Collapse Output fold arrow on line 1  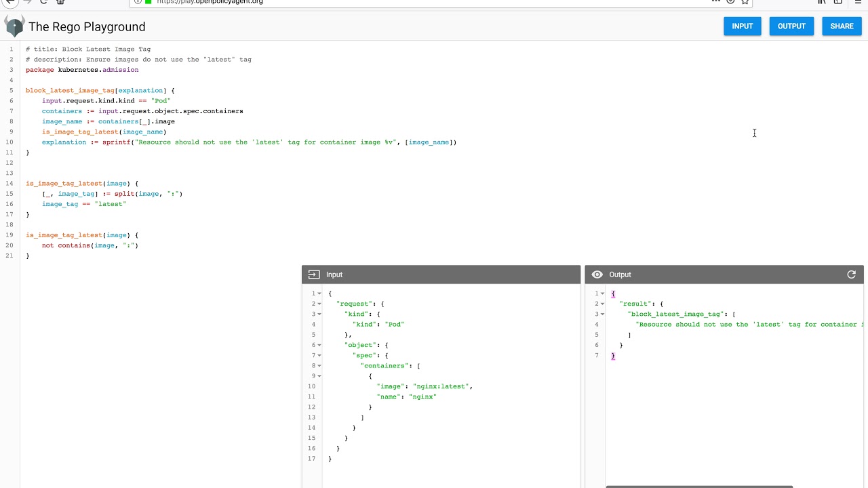603,293
